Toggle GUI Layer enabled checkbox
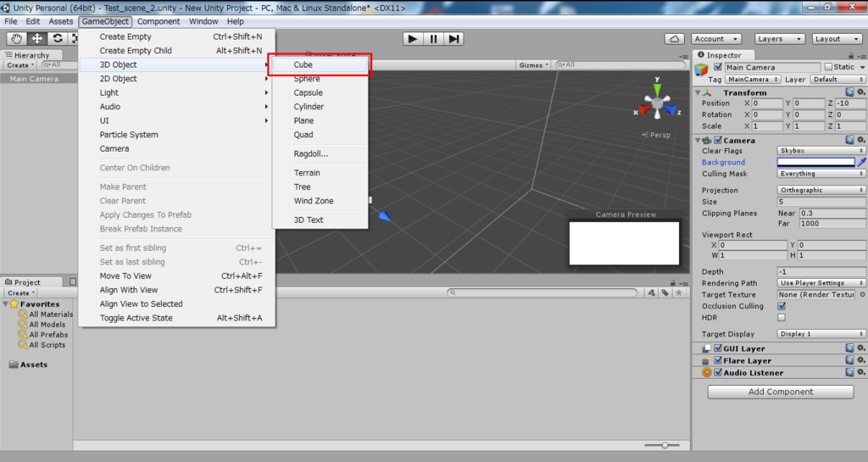This screenshot has width=868, height=462. (x=718, y=348)
